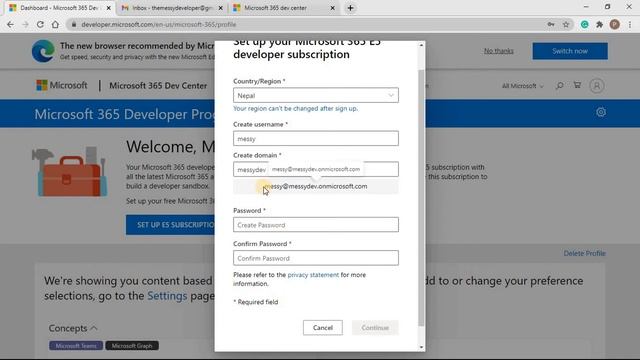Click the Delete Profile link
Screen dimensions: 640x360
(x=584, y=253)
